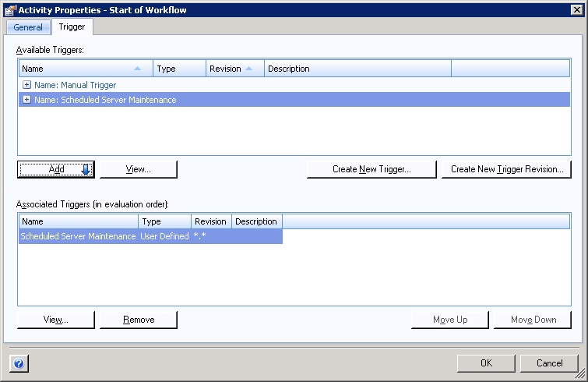This screenshot has width=588, height=382.
Task: Click View button under Associated Triggers
Action: click(x=56, y=320)
